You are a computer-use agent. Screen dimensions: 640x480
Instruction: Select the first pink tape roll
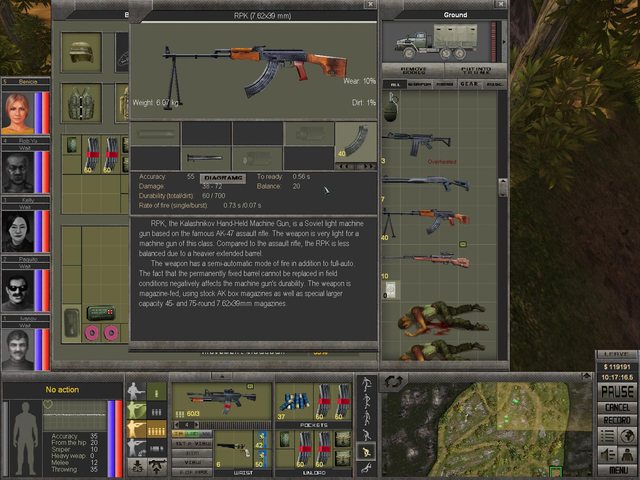tap(92, 333)
